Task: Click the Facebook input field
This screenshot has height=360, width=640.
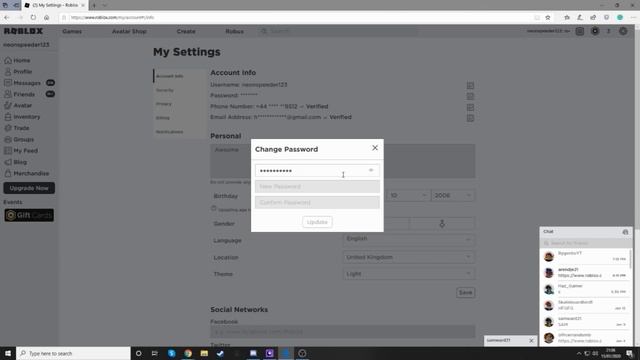Action: [342, 331]
